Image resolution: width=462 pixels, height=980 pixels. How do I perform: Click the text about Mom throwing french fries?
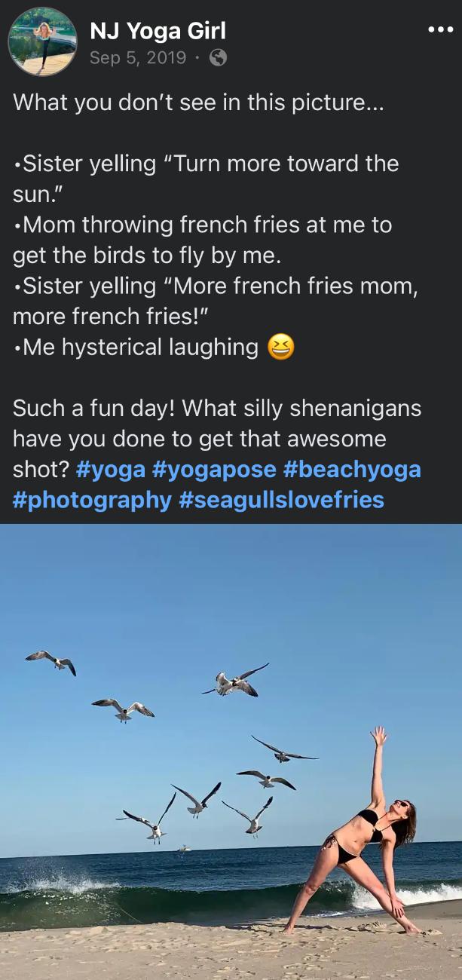click(x=202, y=240)
